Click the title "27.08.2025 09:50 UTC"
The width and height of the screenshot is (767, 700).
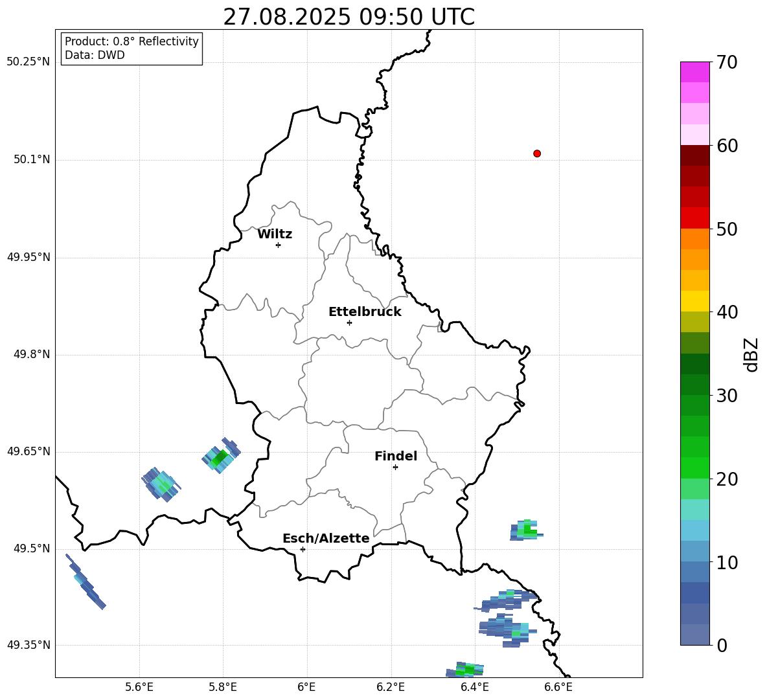(x=349, y=17)
